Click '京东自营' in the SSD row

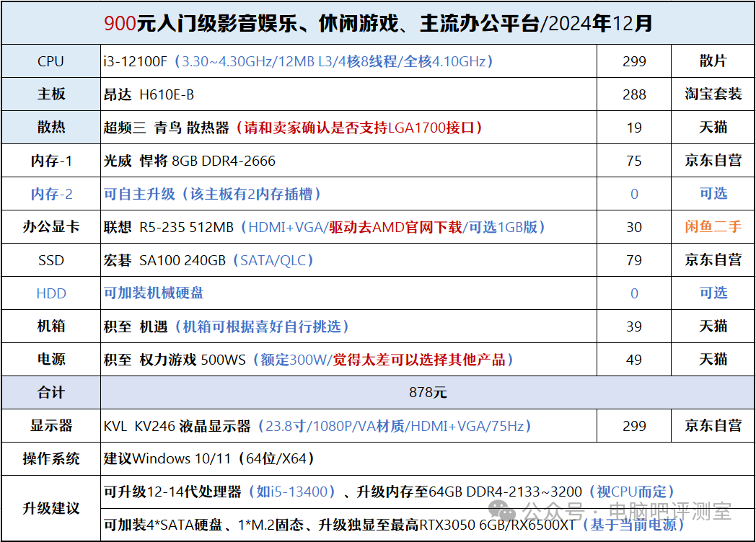coord(713,260)
